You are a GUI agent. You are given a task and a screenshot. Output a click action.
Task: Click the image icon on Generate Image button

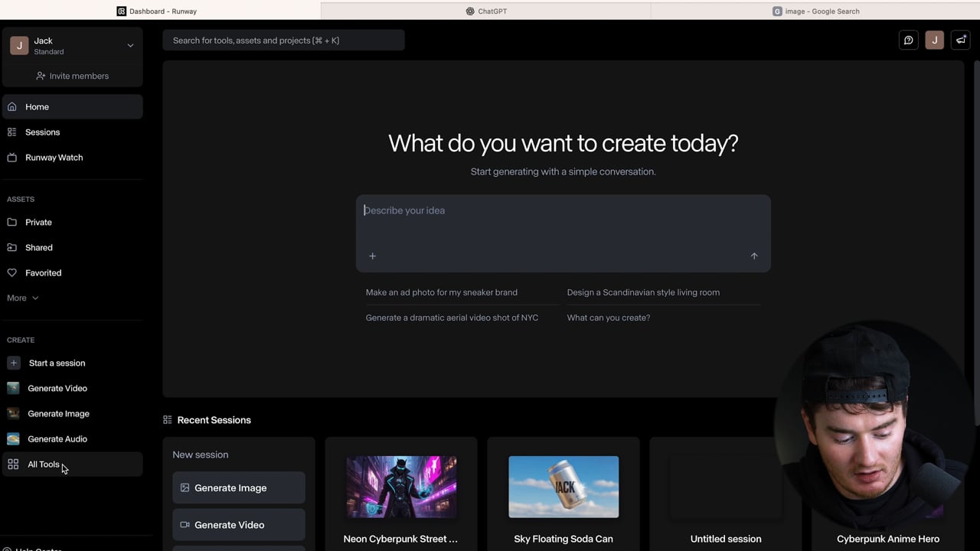185,488
